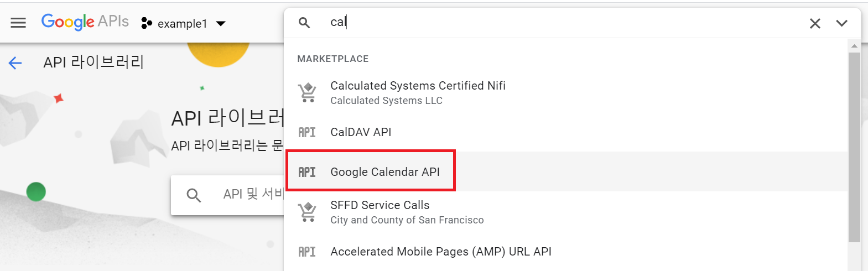Click the API library page search box

[228, 195]
